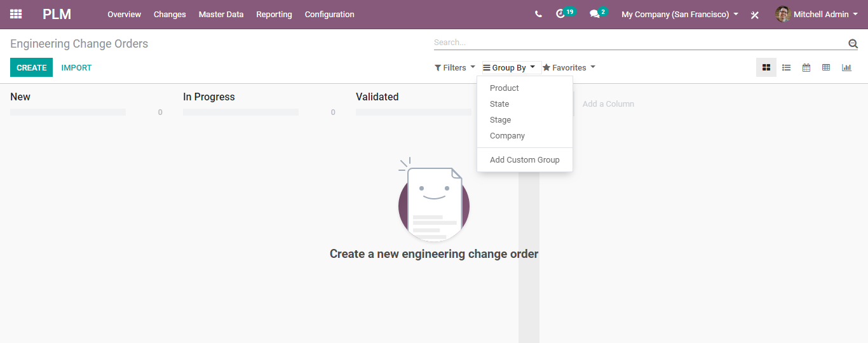Open the Filters dropdown

tap(455, 67)
